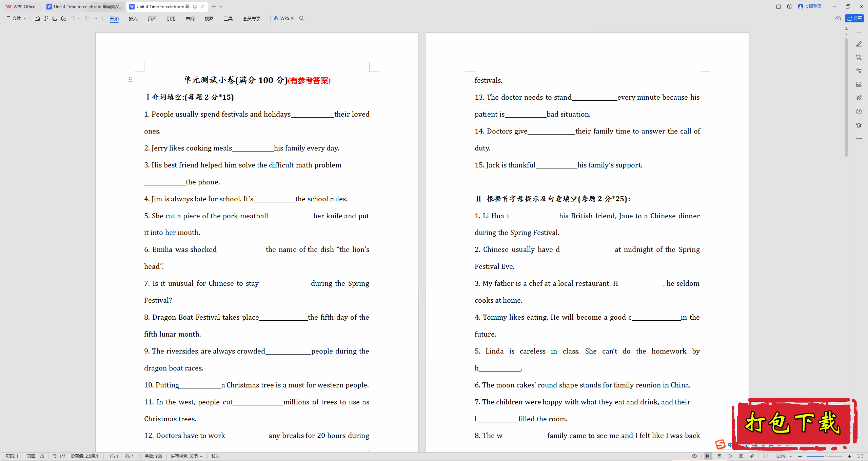Click the Save icon in the quick toolbar
This screenshot has width=868, height=461.
pyautogui.click(x=37, y=18)
